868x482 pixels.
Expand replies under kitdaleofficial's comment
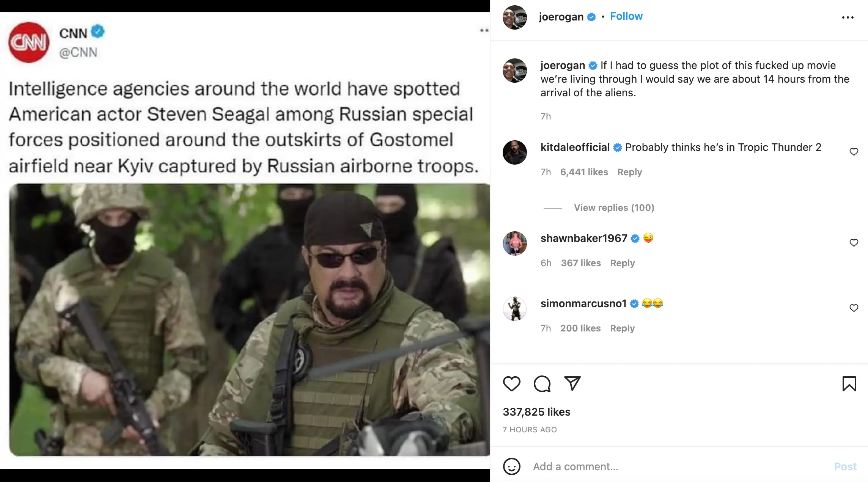(614, 207)
